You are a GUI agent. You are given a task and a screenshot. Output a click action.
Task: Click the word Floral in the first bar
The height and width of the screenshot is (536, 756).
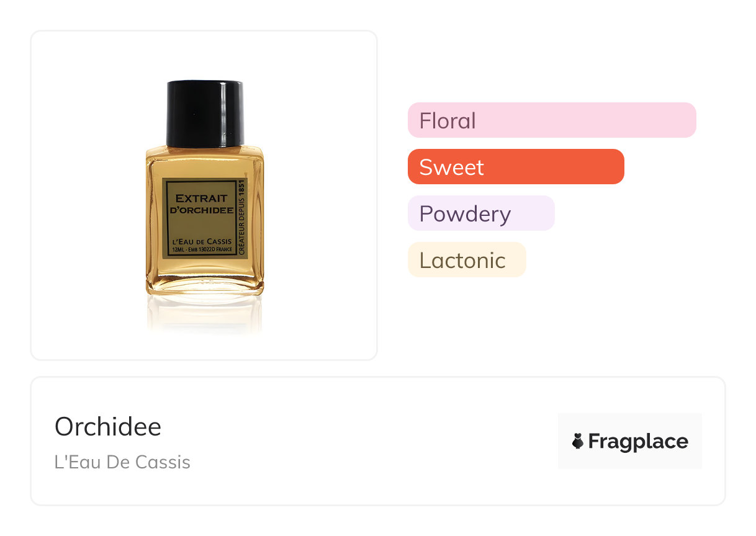(448, 120)
